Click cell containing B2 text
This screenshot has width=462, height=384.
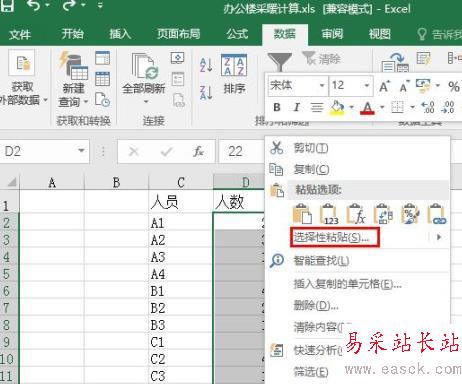click(x=181, y=308)
